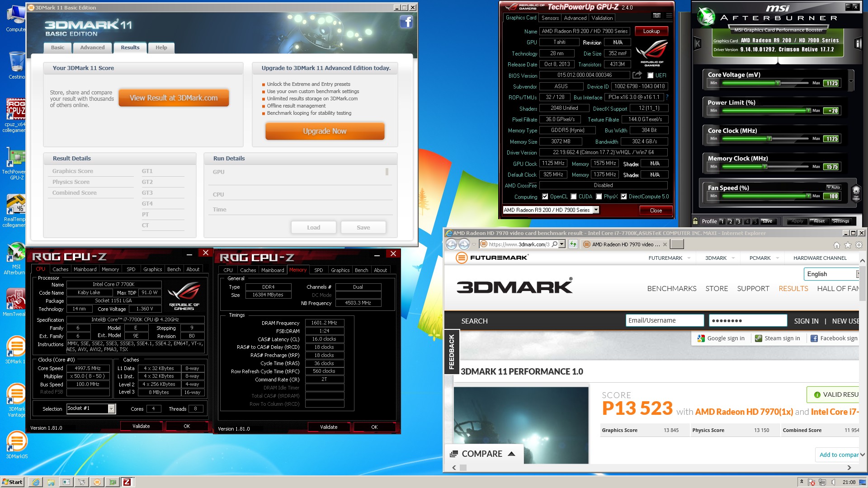Click View Result at 3DMark.com button

(174, 98)
